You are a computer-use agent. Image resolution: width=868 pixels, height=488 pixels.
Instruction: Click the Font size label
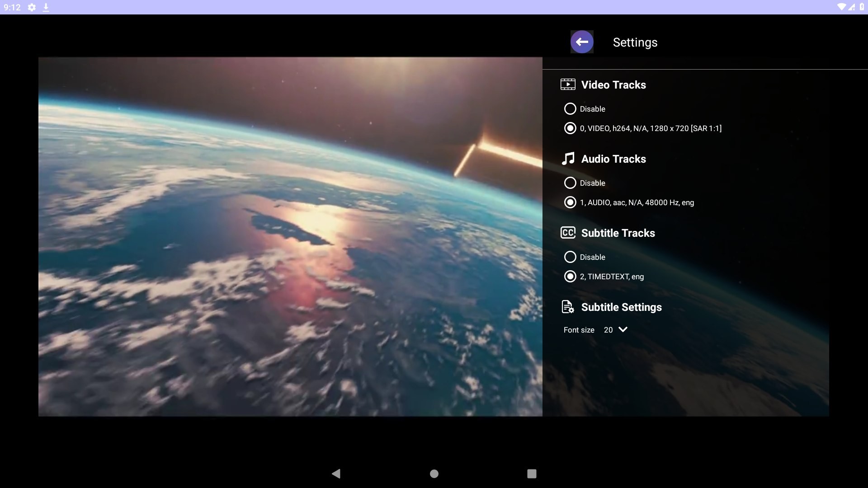tap(579, 330)
